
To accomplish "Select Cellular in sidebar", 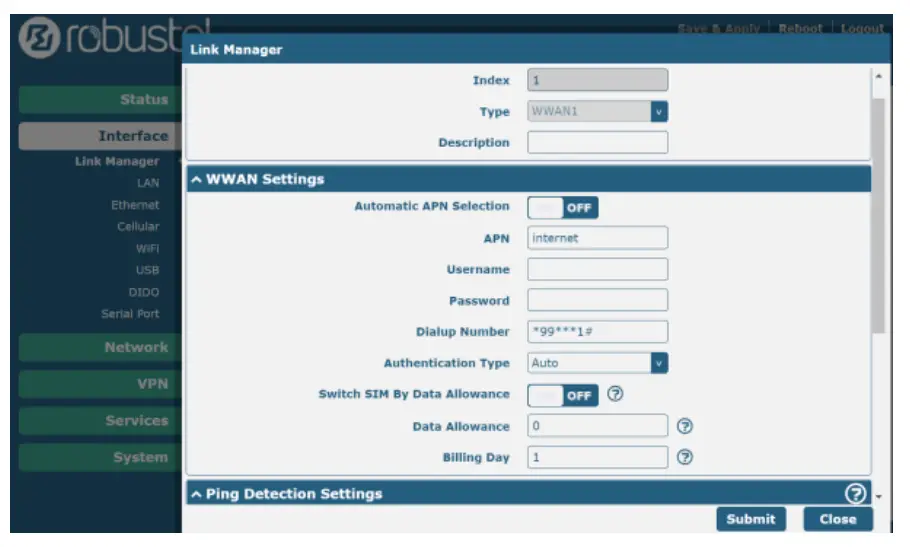I will pos(138,227).
